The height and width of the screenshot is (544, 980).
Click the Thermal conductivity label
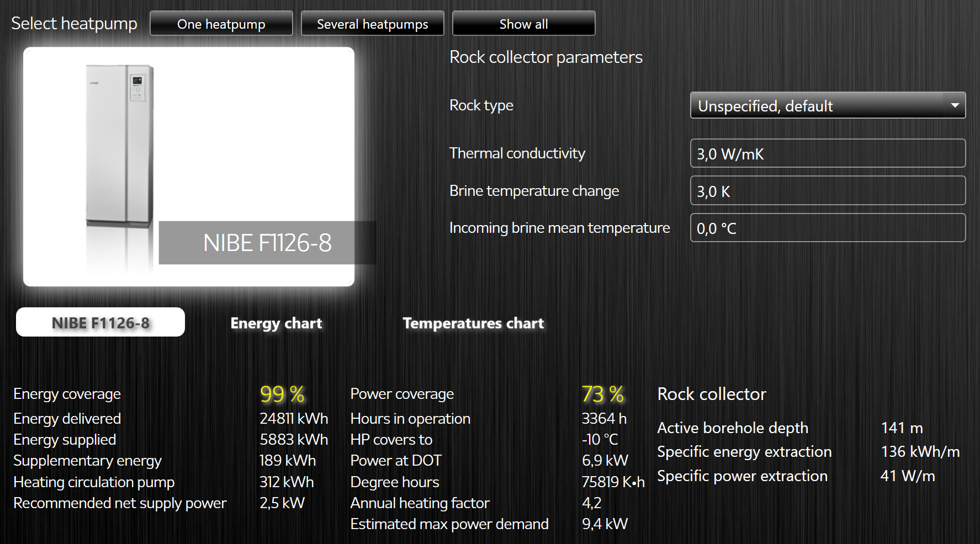517,153
